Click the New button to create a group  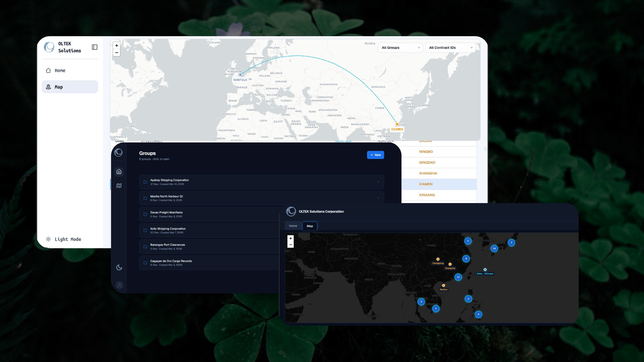coord(375,155)
